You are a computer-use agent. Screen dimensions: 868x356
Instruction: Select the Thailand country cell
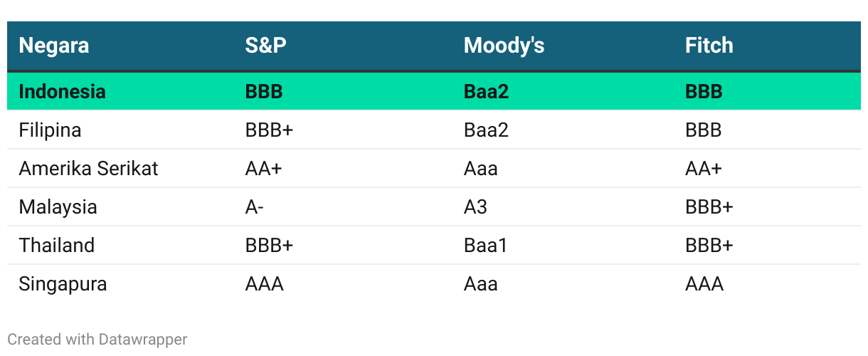(56, 246)
